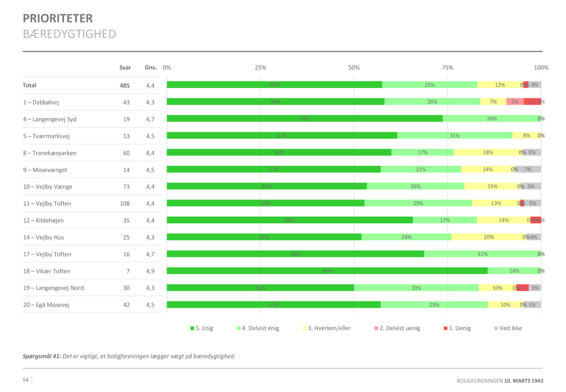
Task: Click the 'Spørgsmål 41' caption text
Action: pos(42,356)
